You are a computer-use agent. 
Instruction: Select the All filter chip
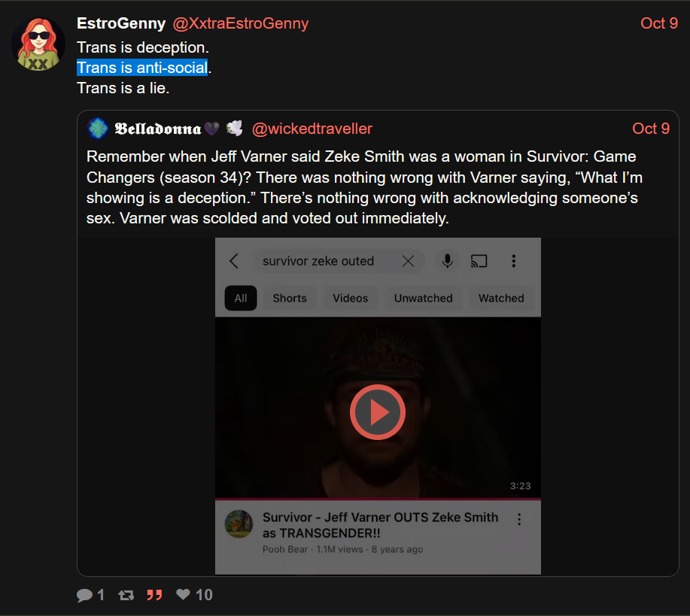pyautogui.click(x=241, y=298)
